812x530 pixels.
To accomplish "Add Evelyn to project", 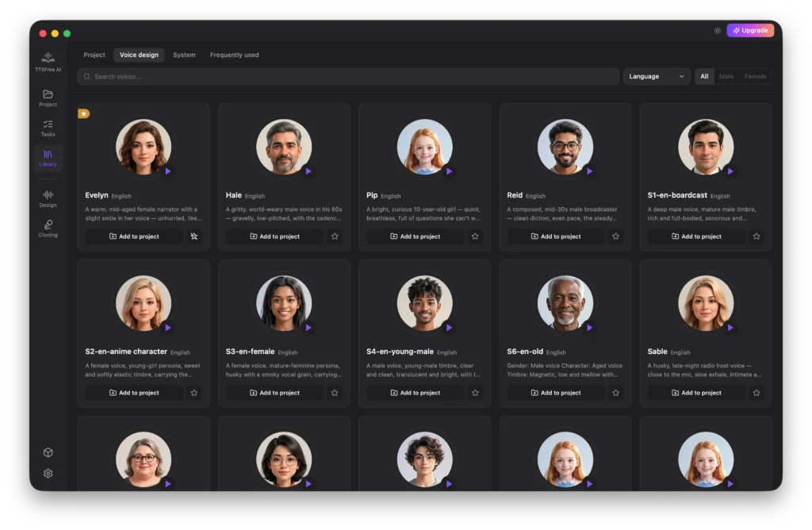I will coord(134,236).
